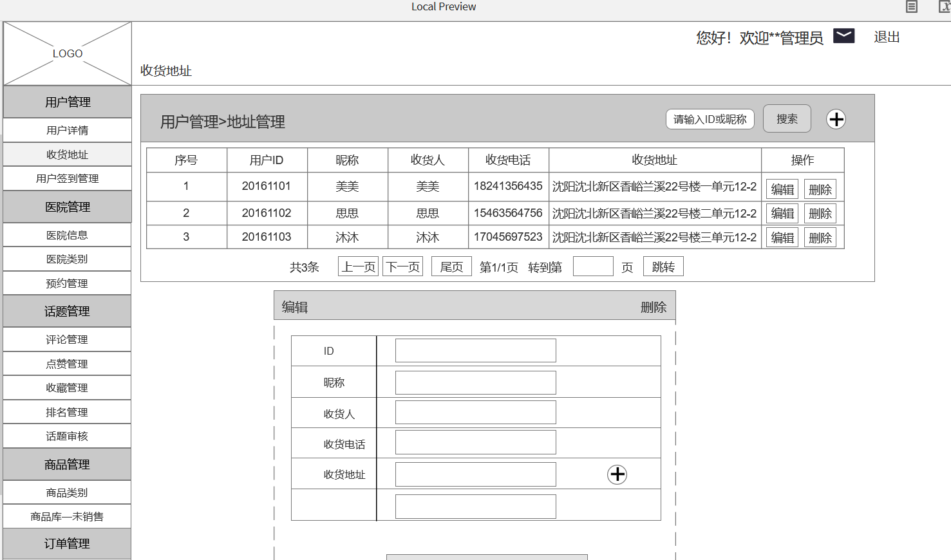Select 商品库—未销售 in sidebar

[x=68, y=516]
